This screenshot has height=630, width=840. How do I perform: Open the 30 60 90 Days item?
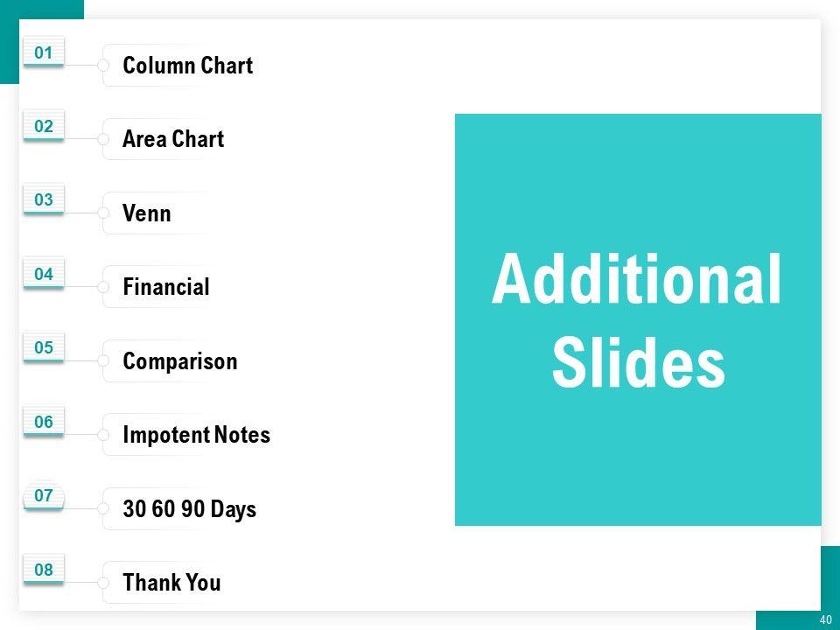pos(189,509)
